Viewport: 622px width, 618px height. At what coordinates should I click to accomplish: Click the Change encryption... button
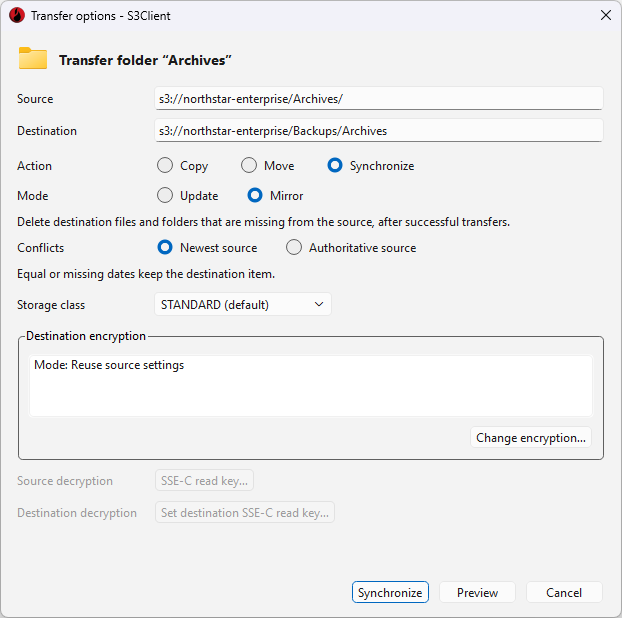tap(531, 438)
